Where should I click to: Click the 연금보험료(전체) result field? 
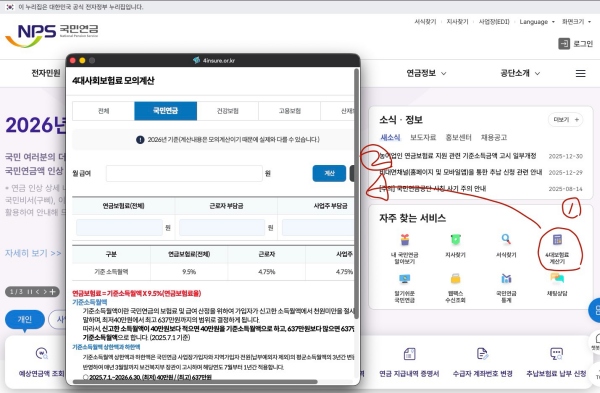[119, 227]
